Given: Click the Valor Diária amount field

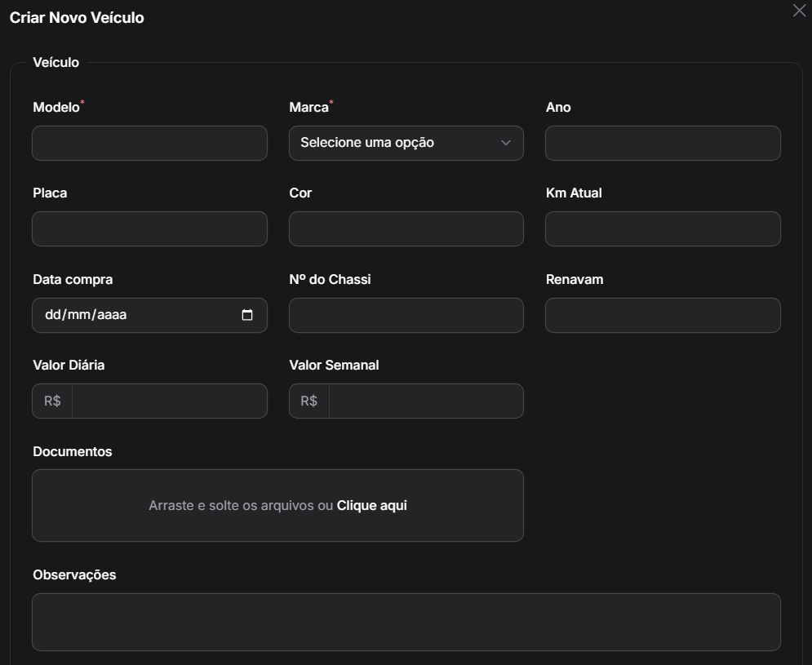Looking at the screenshot, I should (170, 401).
